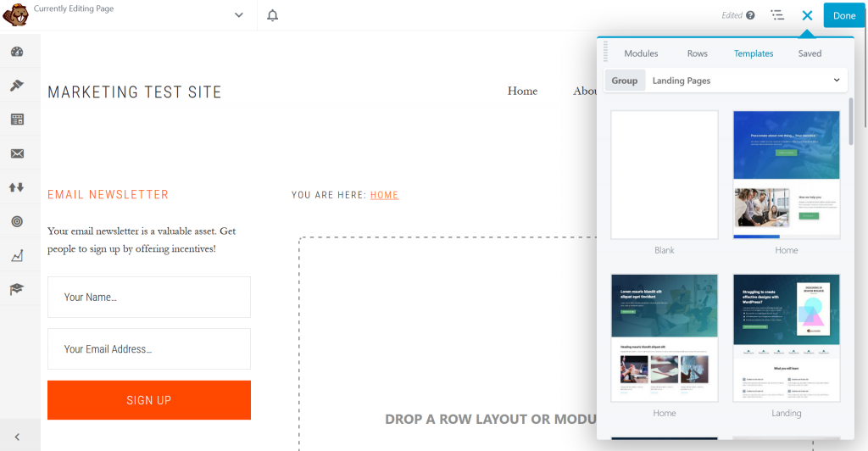Click the MARKETING TEST SITE title
Viewport: 868px width, 451px height.
pyautogui.click(x=135, y=92)
